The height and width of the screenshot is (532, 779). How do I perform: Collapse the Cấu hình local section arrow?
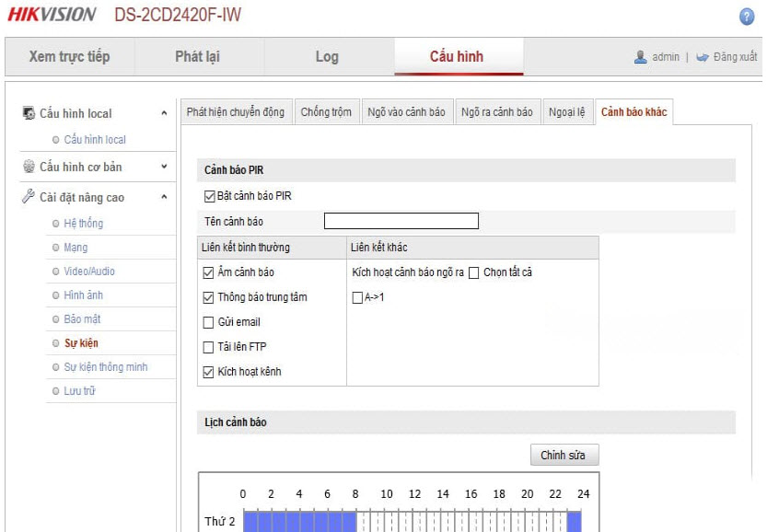(164, 113)
